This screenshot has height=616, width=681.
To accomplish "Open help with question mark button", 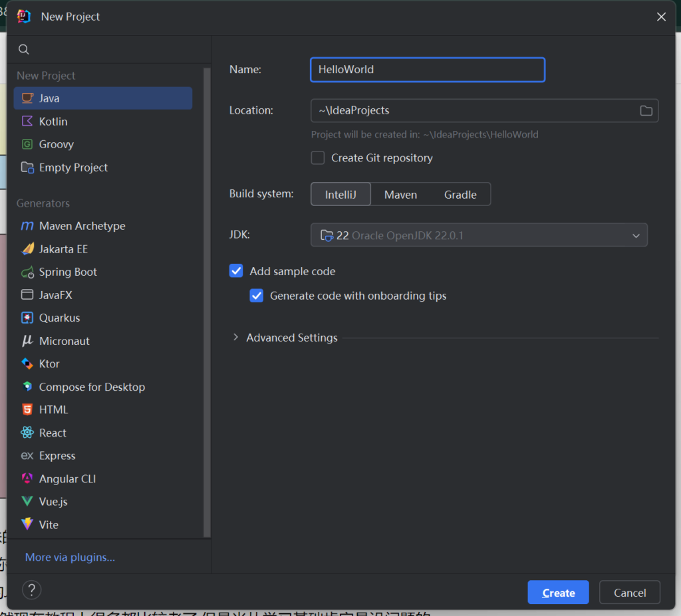I will click(32, 590).
